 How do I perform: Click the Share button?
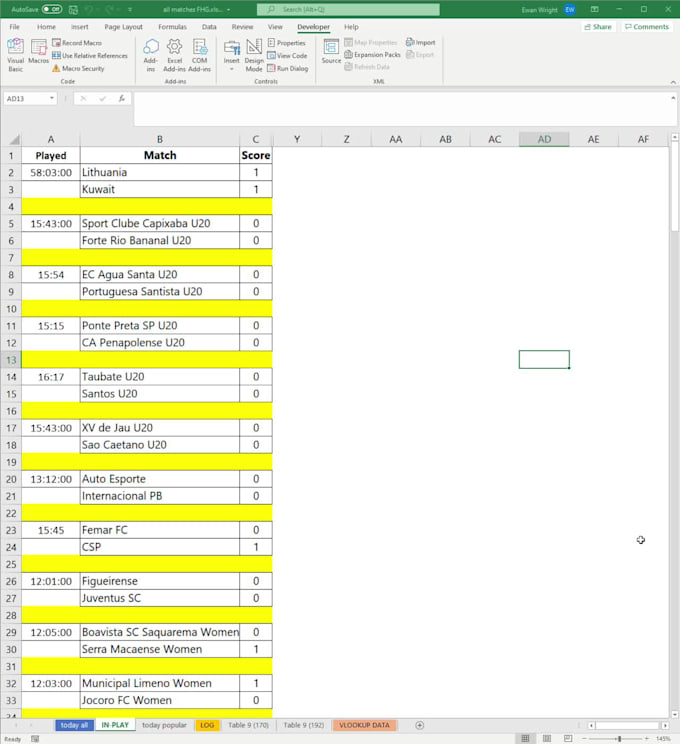click(x=598, y=27)
